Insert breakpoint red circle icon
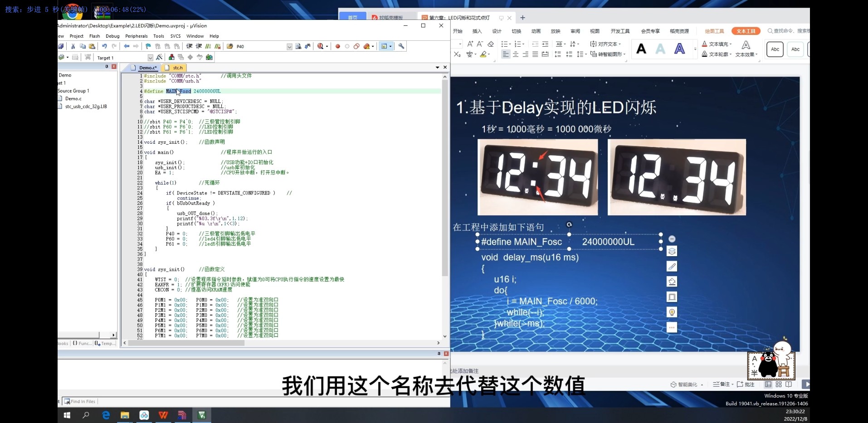 pyautogui.click(x=337, y=46)
